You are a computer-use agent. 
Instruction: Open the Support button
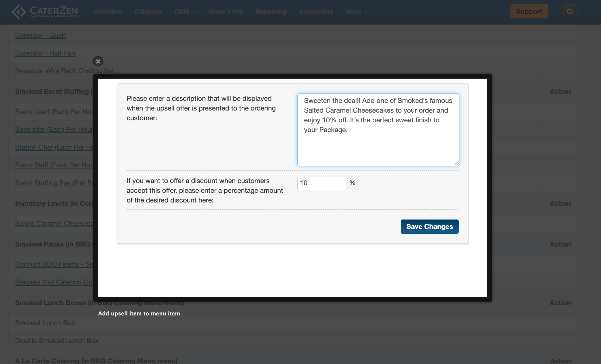pyautogui.click(x=529, y=11)
